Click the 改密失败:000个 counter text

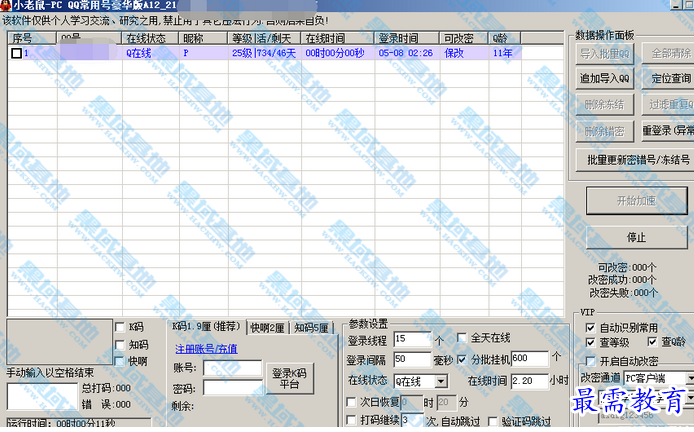[623, 293]
